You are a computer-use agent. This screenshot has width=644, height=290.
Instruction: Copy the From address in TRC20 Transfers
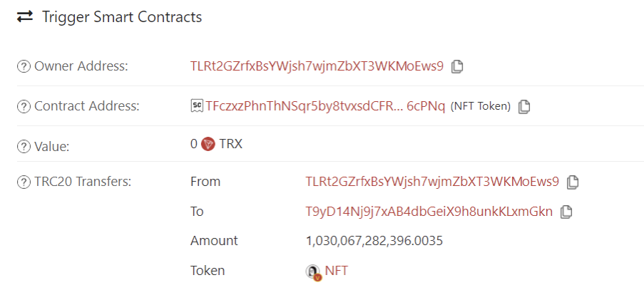[573, 182]
